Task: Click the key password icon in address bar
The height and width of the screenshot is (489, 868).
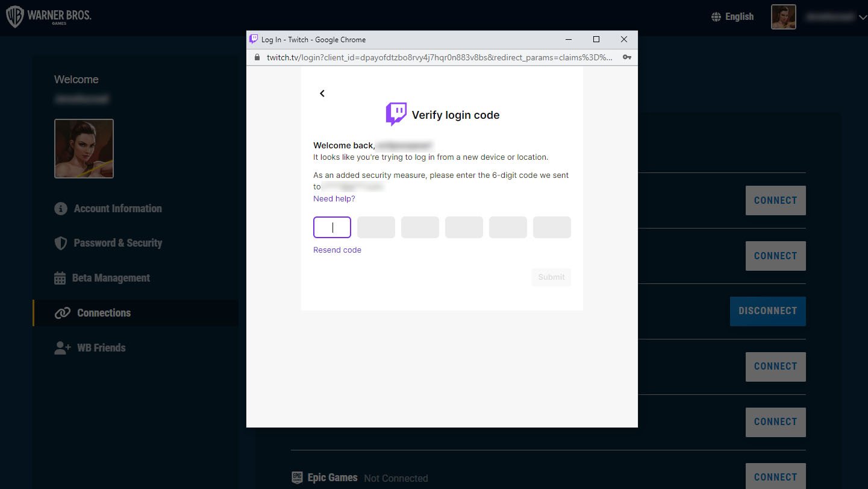Action: pyautogui.click(x=627, y=57)
